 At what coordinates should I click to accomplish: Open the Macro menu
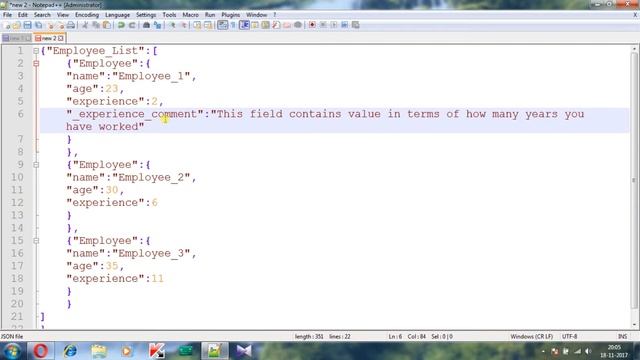click(190, 15)
